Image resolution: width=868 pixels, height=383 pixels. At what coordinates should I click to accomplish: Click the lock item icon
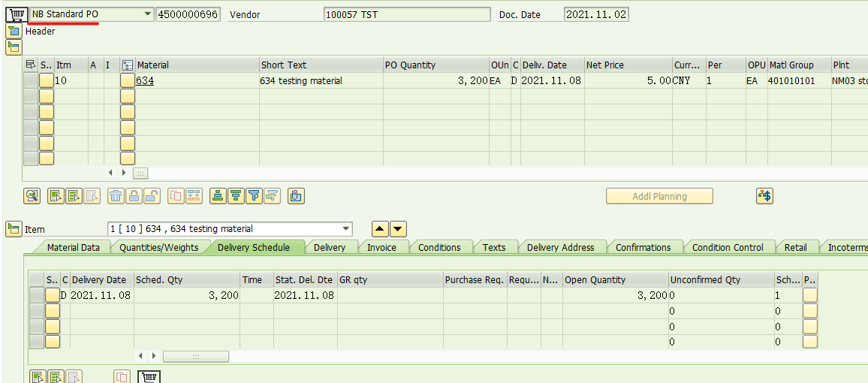tap(134, 195)
